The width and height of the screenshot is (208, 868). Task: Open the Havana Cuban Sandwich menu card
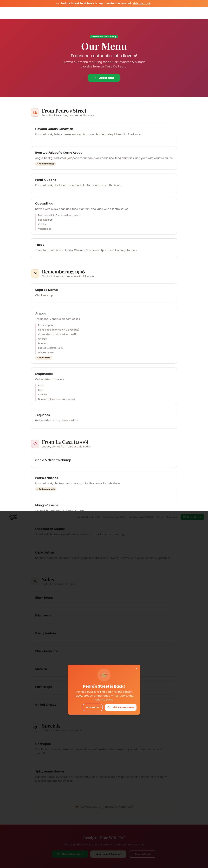(x=104, y=133)
